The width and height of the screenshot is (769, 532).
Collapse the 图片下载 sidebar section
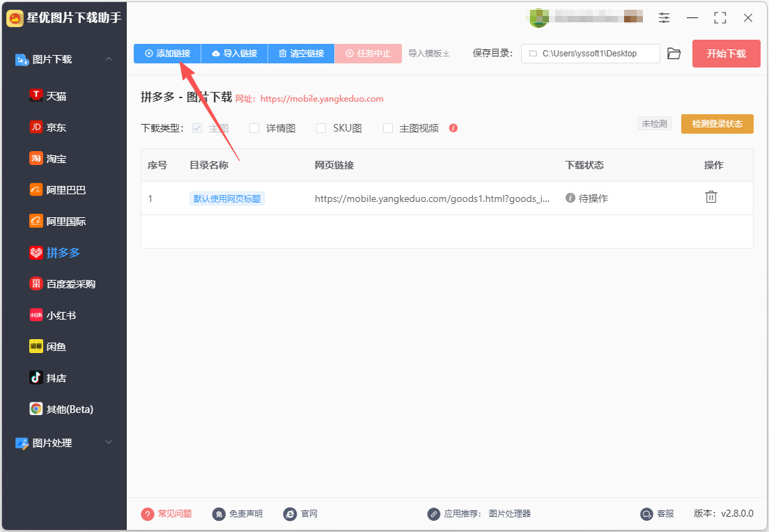(109, 58)
